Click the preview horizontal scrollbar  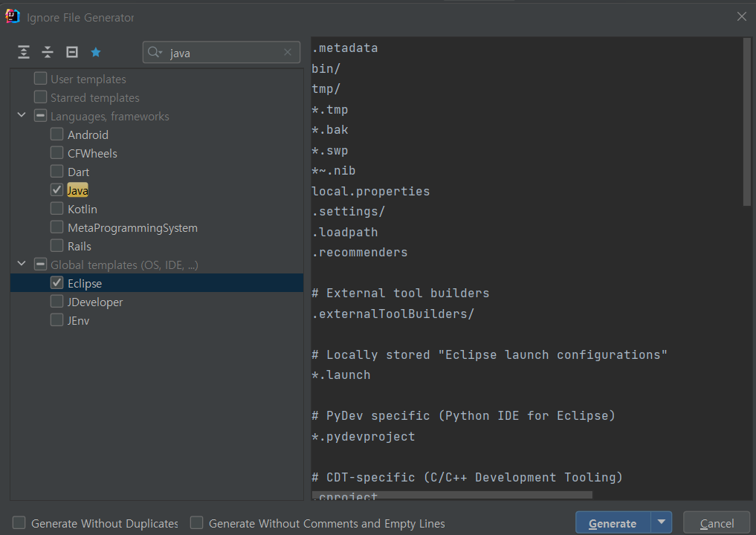point(452,495)
